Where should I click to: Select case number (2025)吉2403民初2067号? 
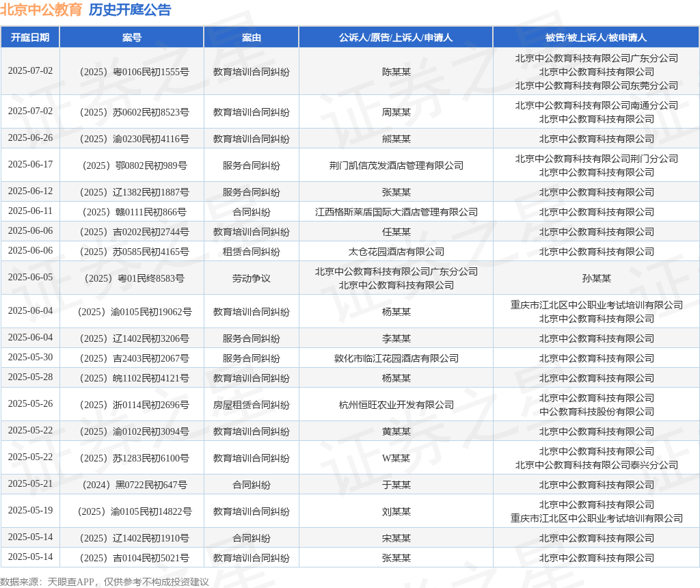click(x=135, y=358)
